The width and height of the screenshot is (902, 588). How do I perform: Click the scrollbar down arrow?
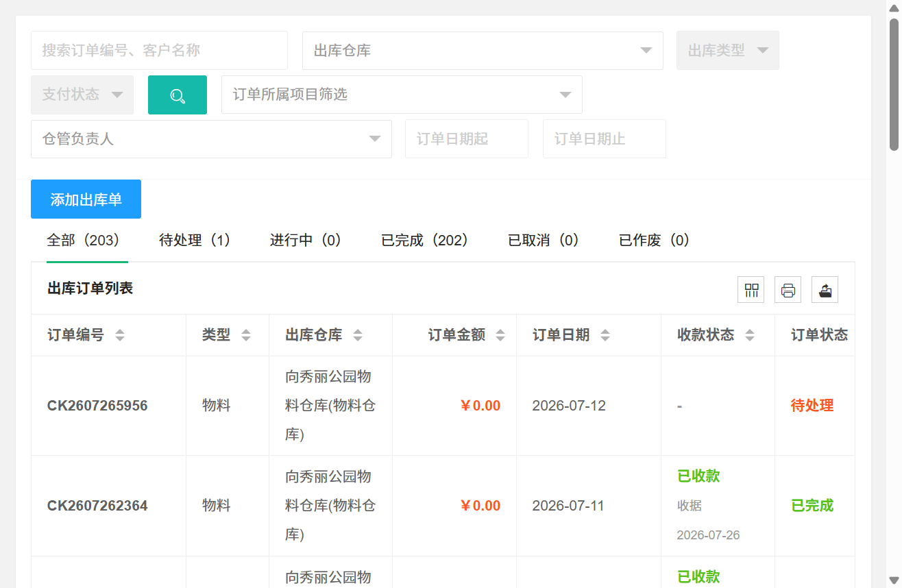pos(894,580)
